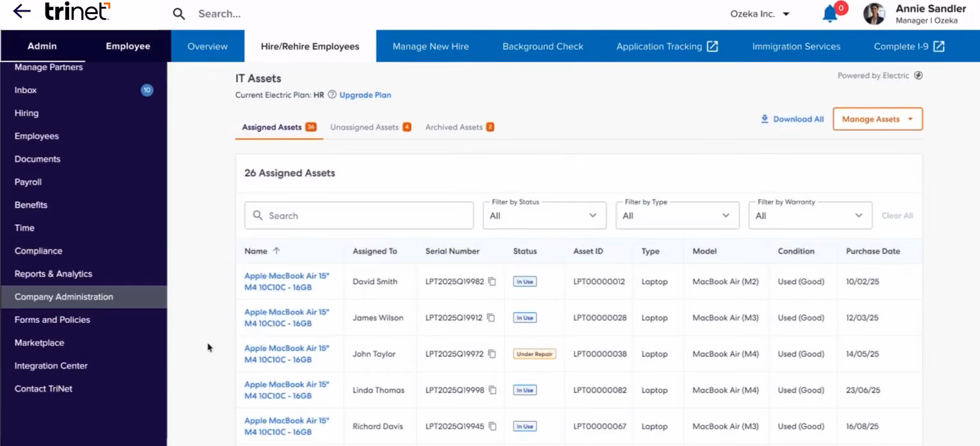Copy serial number LPT2025Q19912
The width and height of the screenshot is (980, 446).
(x=490, y=318)
